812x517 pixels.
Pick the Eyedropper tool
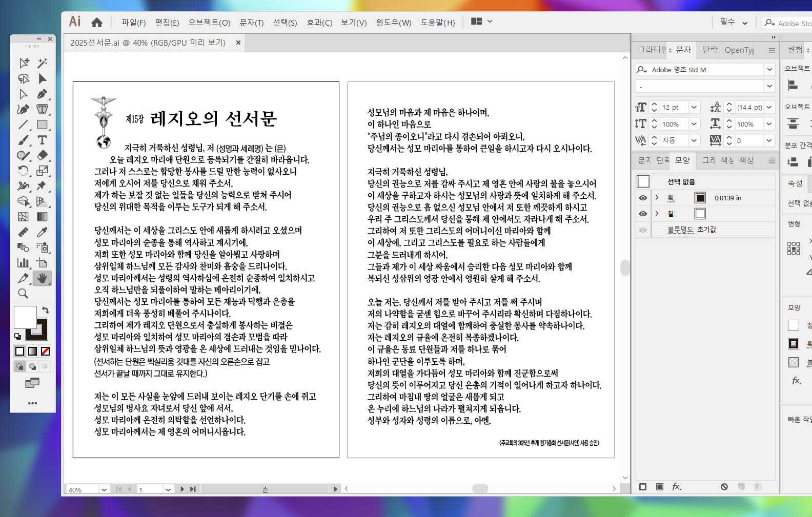42,232
